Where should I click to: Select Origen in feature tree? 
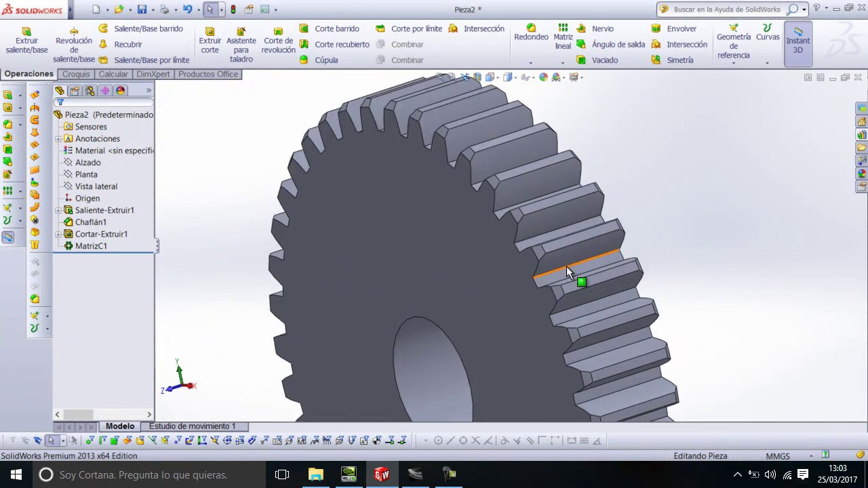pyautogui.click(x=87, y=198)
